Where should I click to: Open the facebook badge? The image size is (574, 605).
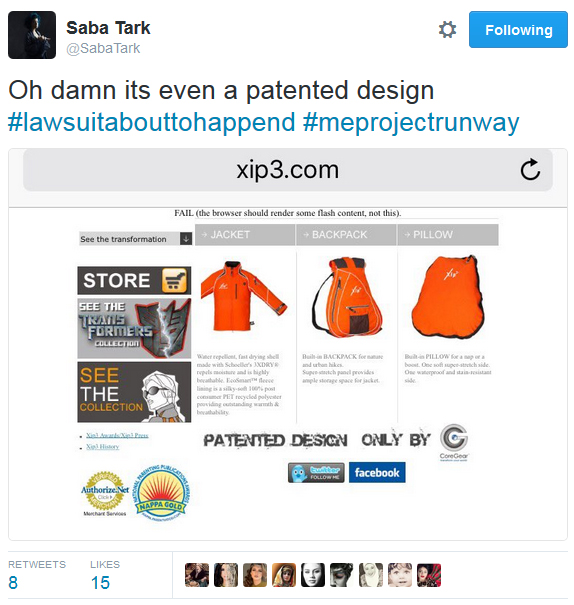click(x=377, y=472)
